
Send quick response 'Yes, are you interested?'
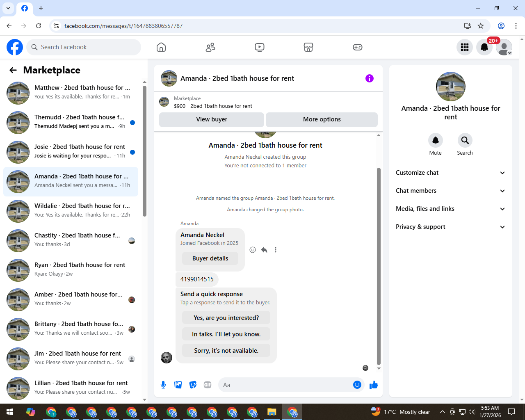pyautogui.click(x=226, y=318)
